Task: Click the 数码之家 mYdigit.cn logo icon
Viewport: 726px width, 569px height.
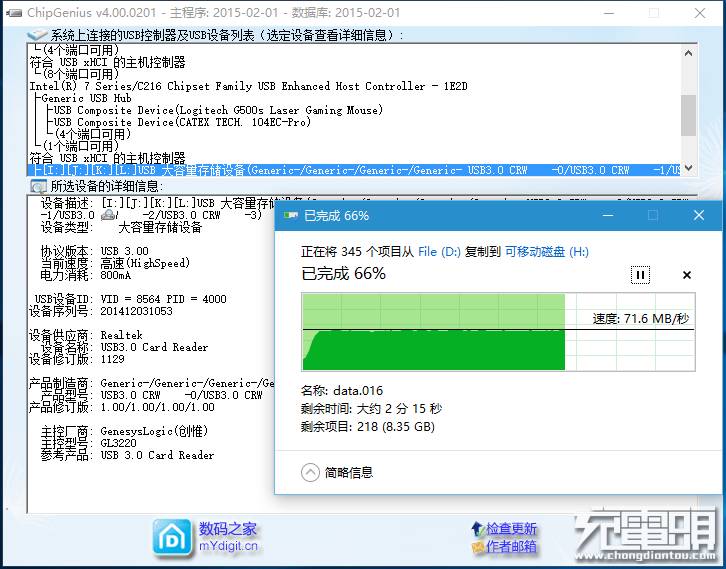Action: 172,538
